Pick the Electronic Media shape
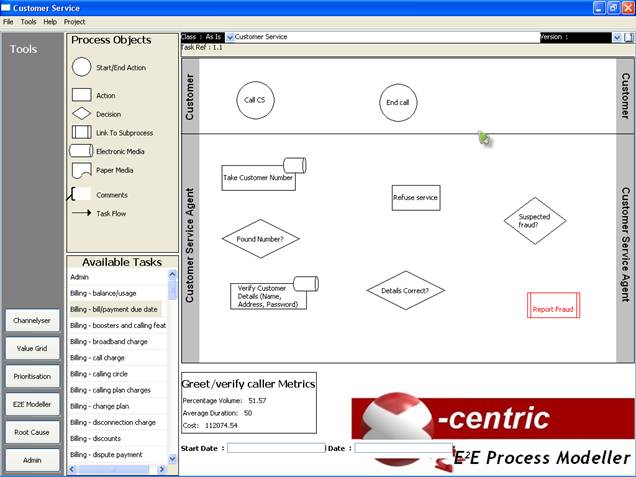 [x=81, y=151]
